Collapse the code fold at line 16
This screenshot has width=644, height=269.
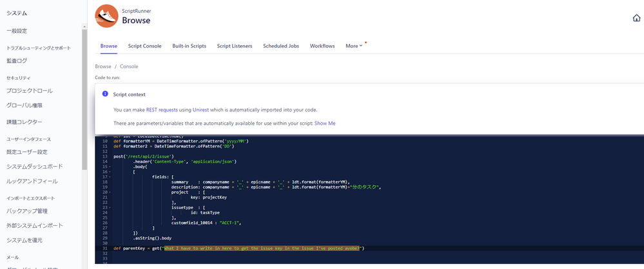pos(110,172)
